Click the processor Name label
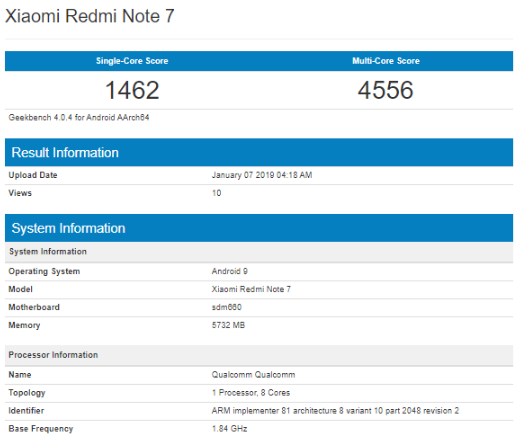 [20, 375]
